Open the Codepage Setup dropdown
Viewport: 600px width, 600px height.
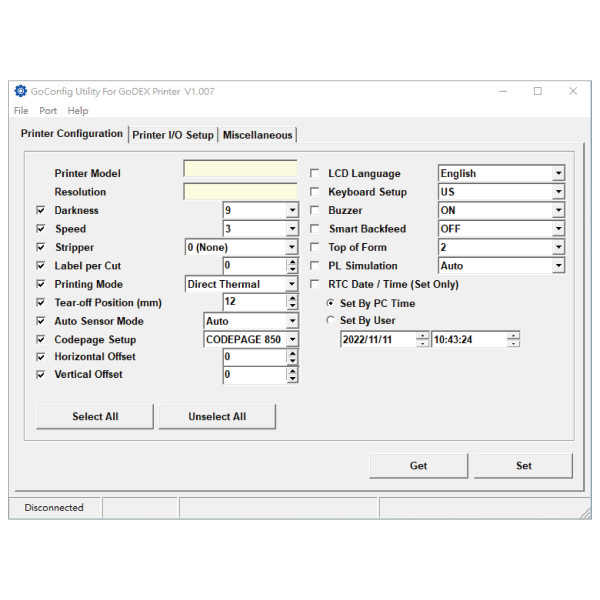coord(292,339)
